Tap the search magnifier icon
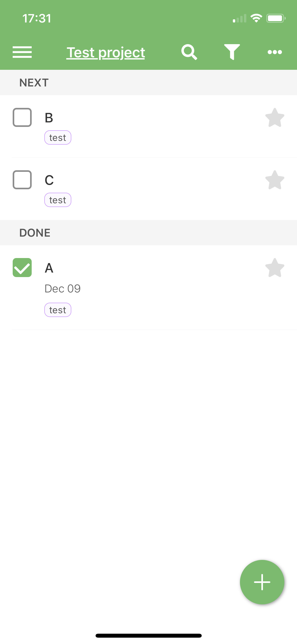297x644 pixels. (x=189, y=52)
